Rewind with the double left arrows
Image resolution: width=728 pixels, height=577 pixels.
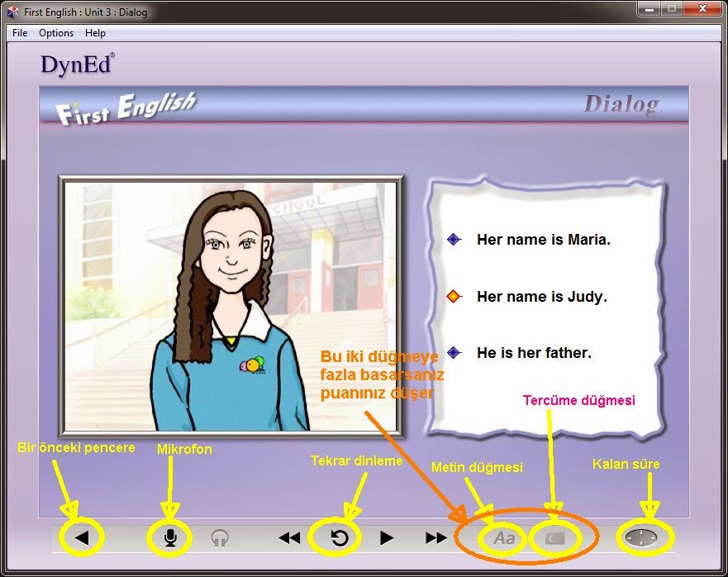point(289,538)
